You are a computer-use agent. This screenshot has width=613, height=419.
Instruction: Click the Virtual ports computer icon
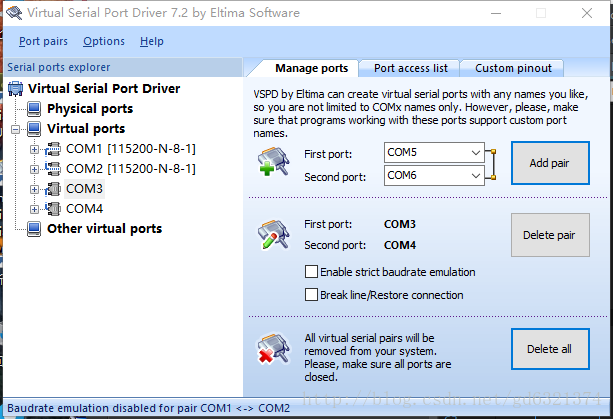point(34,129)
